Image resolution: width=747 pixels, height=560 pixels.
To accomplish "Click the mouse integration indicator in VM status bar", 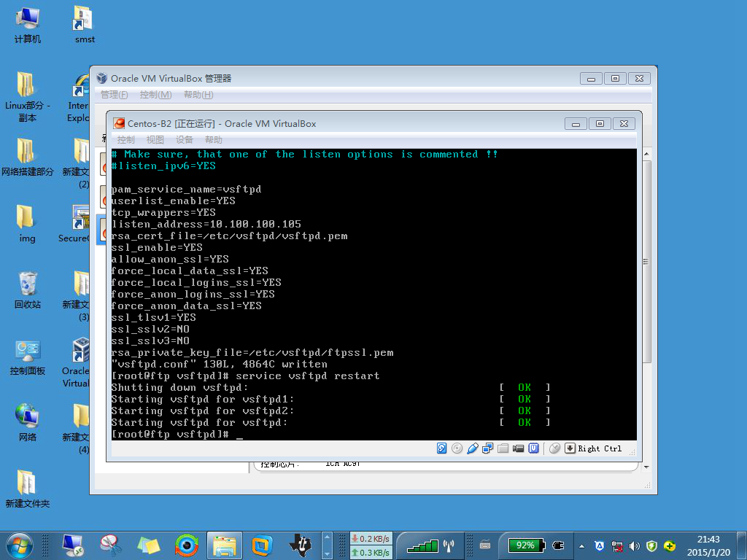I will pos(554,448).
